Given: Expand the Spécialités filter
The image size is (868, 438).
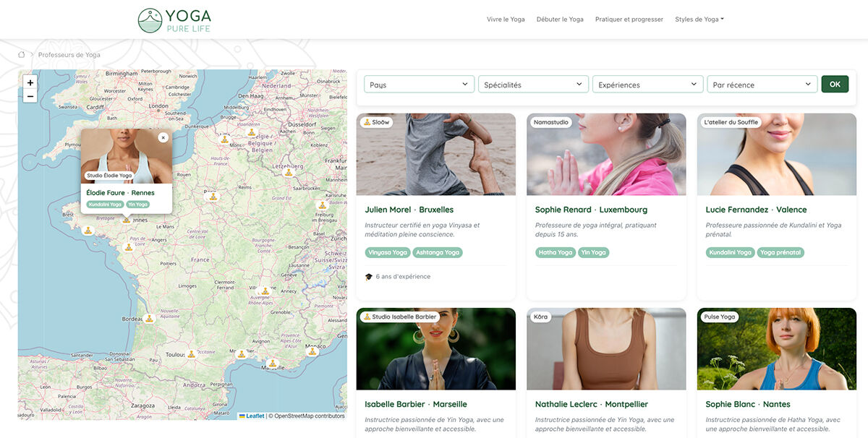Looking at the screenshot, I should (533, 84).
